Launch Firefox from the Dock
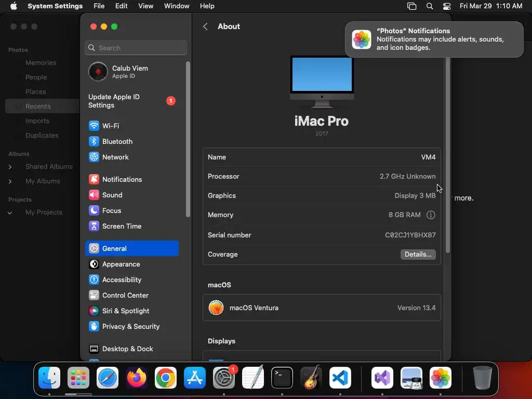532x399 pixels. [x=137, y=378]
